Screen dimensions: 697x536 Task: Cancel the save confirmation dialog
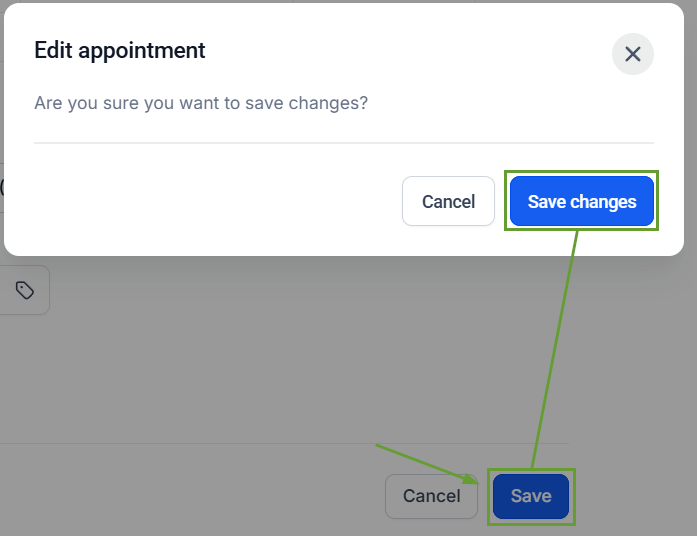[448, 201]
